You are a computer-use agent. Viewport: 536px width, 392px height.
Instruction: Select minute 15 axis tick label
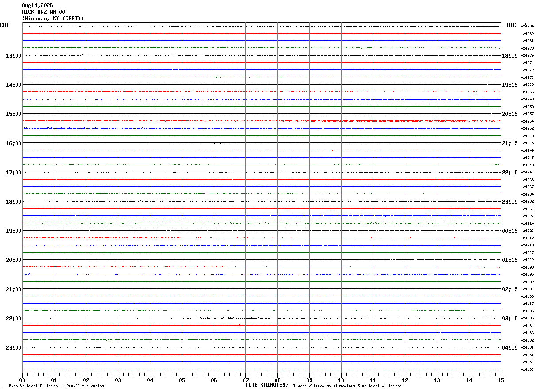tap(501, 380)
